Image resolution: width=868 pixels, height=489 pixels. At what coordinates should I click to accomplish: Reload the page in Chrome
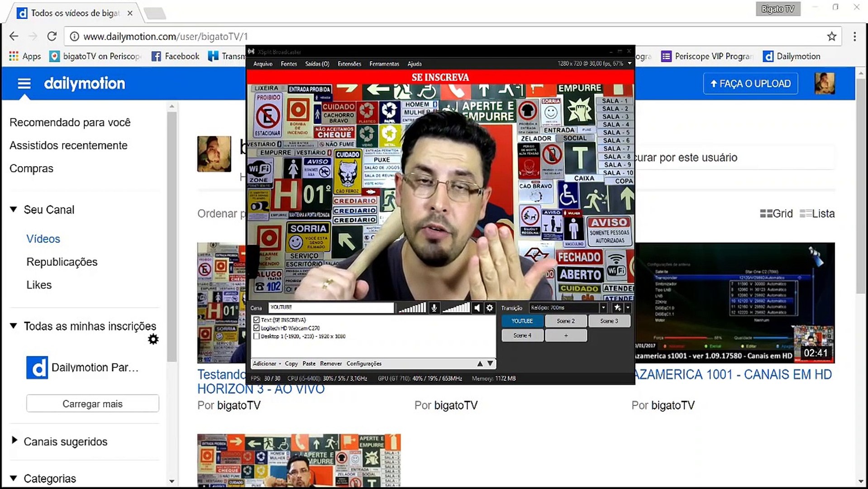click(52, 36)
